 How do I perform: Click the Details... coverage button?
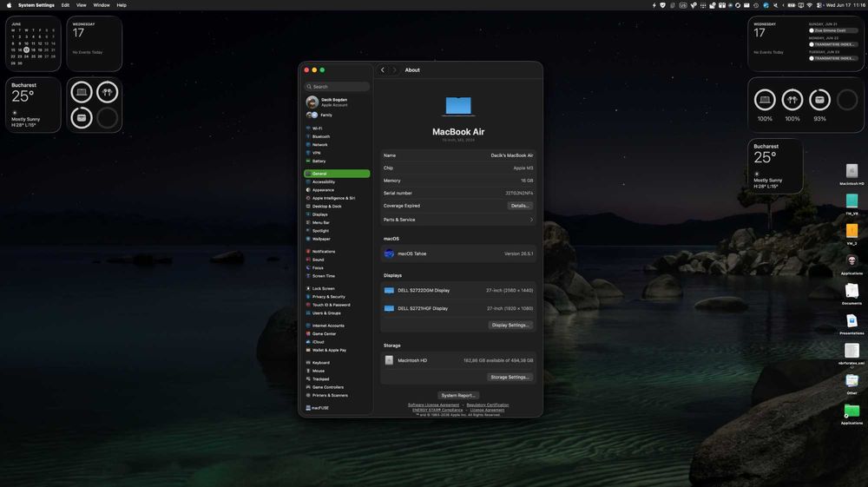point(520,206)
